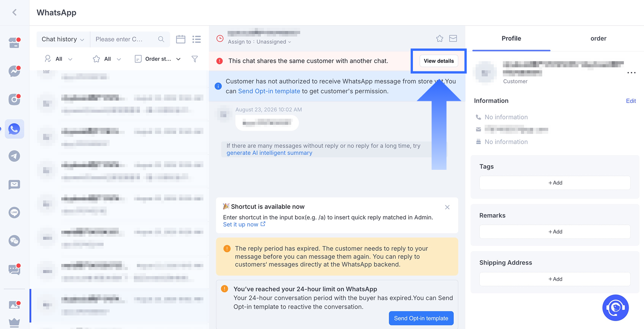Viewport: 644px width, 329px height.
Task: Dismiss the Shortcut is available notice
Action: (447, 207)
